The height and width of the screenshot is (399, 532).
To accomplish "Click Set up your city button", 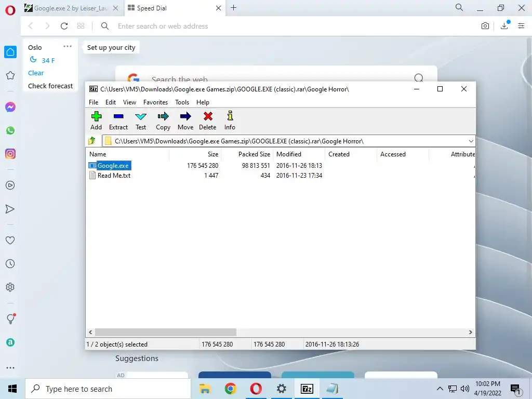I will [111, 47].
